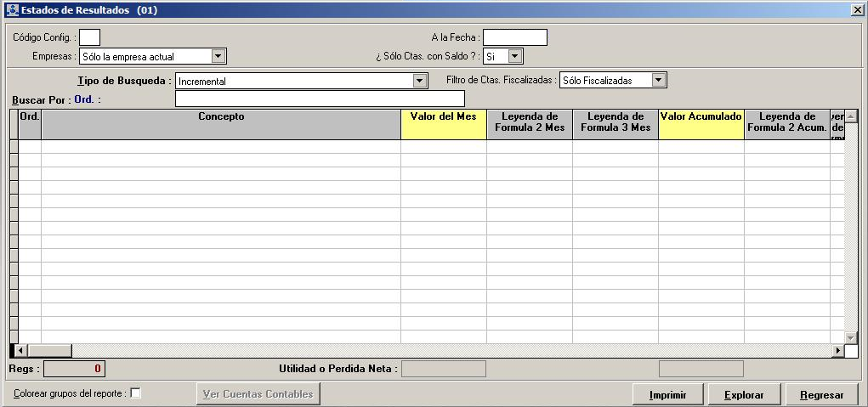Image resolution: width=868 pixels, height=407 pixels.
Task: Click the Buscar Por Ord. search field
Action: click(319, 99)
